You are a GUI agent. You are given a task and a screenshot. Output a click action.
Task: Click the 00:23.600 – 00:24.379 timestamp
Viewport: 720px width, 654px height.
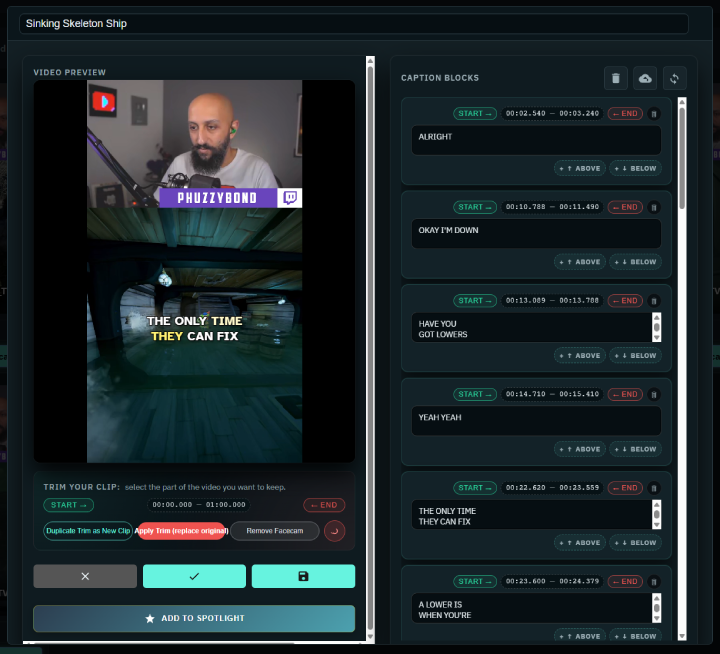tap(552, 581)
